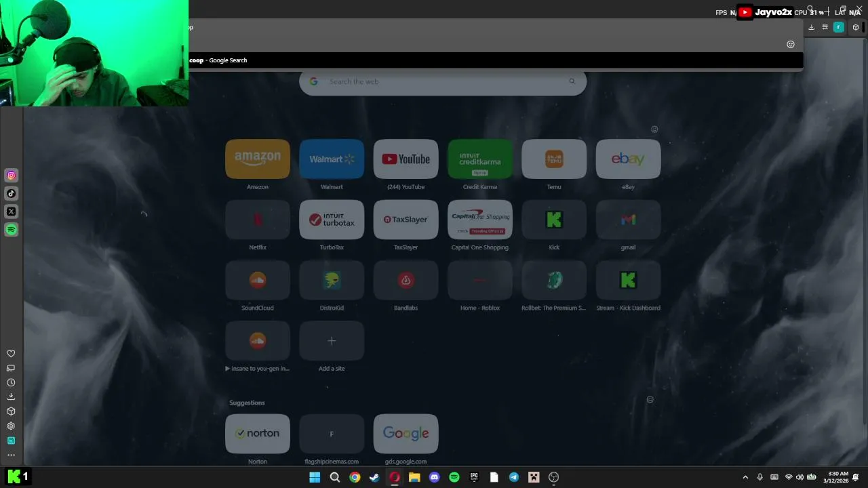Open the eBay speed dial tile
868x488 pixels.
click(628, 159)
